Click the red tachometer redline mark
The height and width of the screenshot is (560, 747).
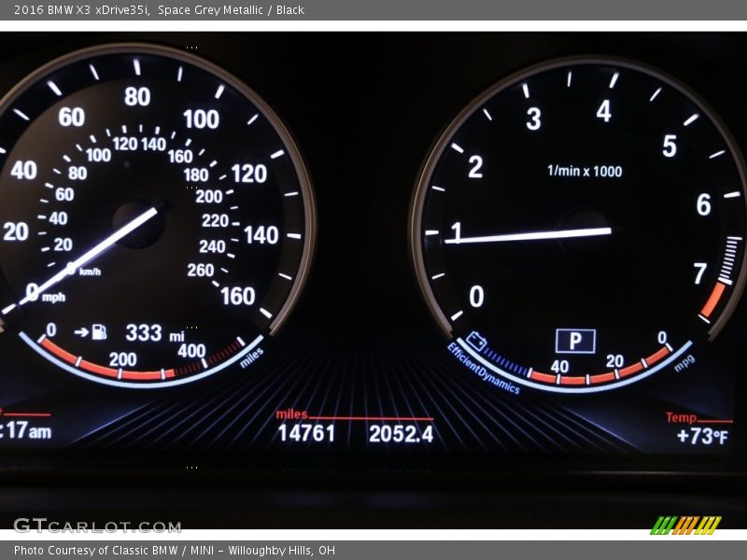pos(712,300)
